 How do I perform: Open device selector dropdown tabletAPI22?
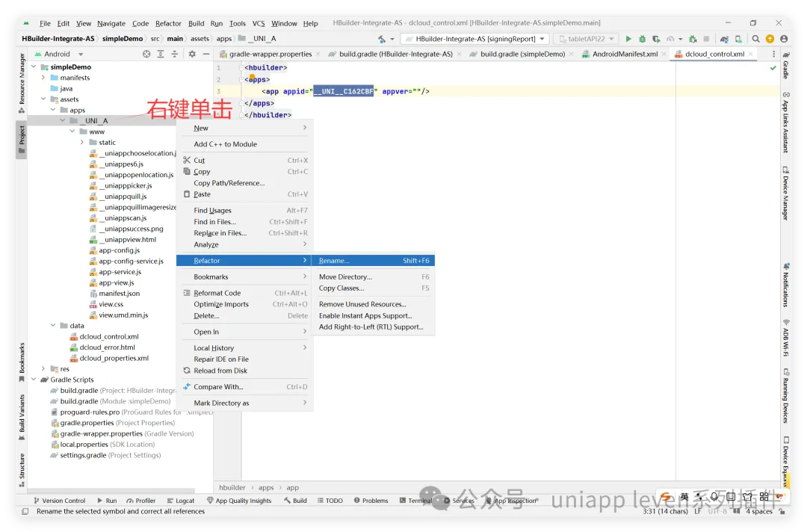(587, 39)
